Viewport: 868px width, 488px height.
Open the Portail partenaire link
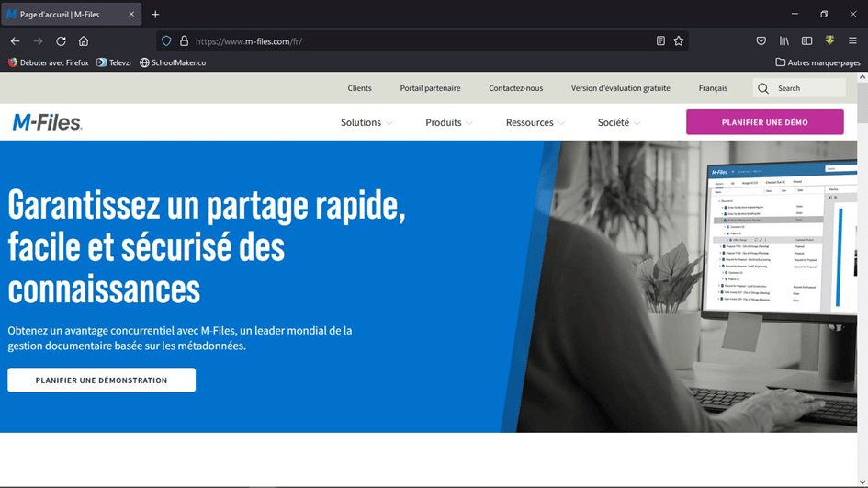tap(430, 88)
